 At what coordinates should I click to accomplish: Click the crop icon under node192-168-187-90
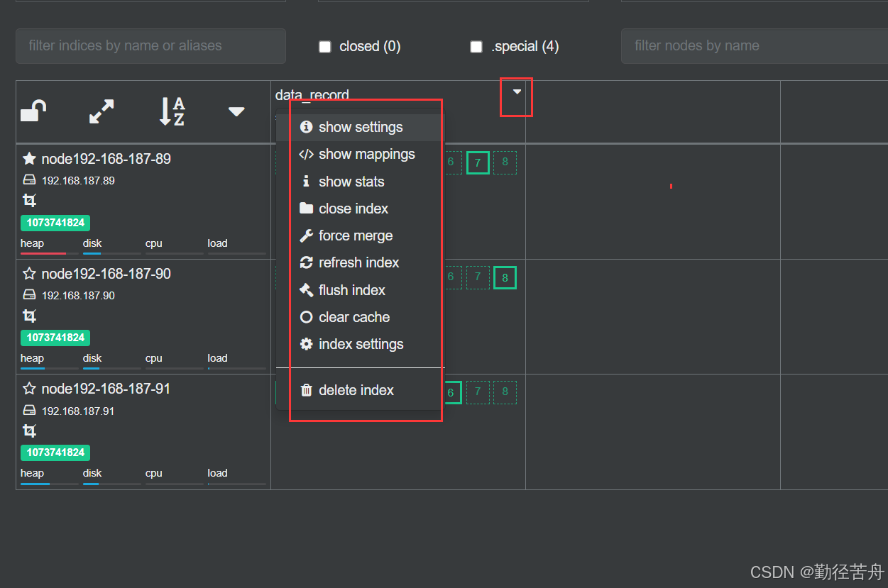coord(29,316)
